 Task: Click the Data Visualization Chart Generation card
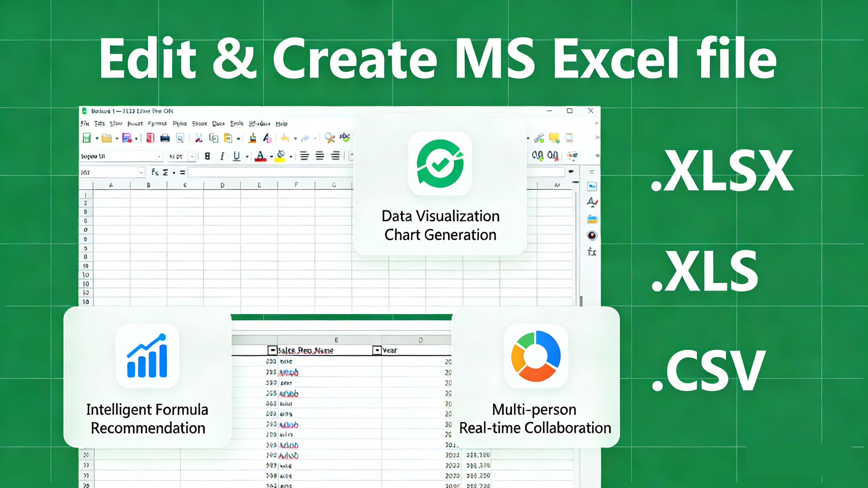(440, 185)
